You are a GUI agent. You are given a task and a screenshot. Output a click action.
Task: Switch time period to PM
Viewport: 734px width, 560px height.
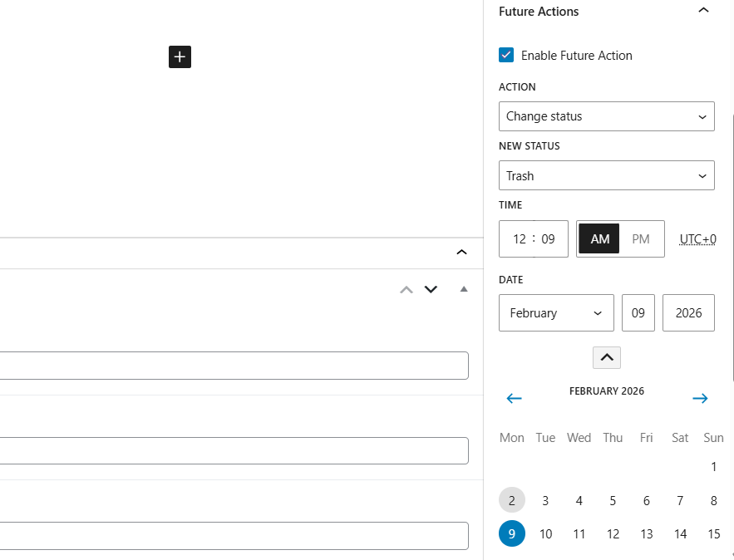coord(641,238)
